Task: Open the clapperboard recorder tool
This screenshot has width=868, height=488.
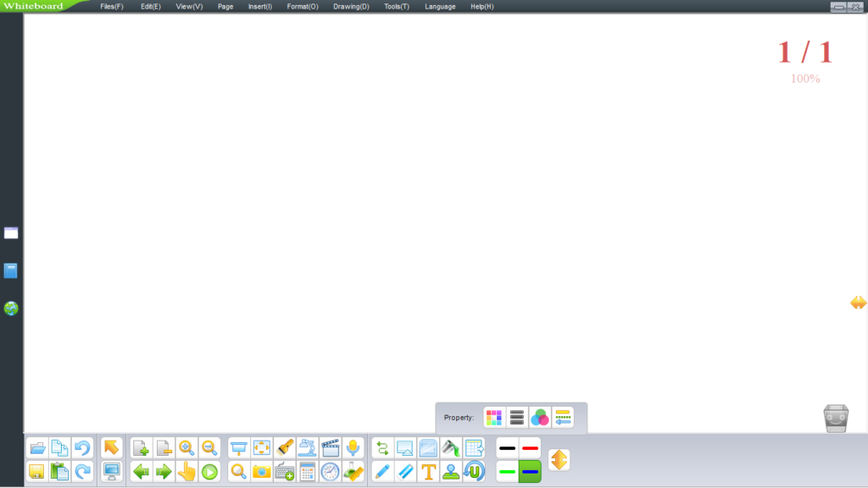Action: [331, 447]
